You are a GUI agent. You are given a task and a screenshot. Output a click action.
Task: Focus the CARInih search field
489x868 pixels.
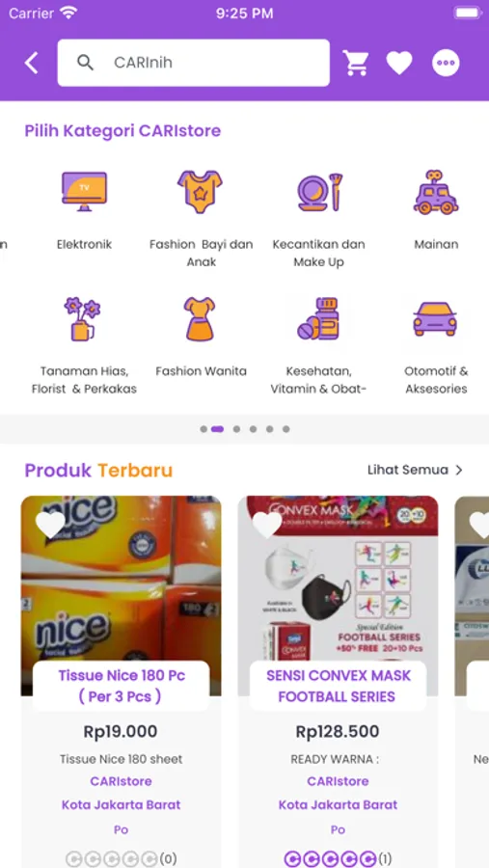coord(193,63)
